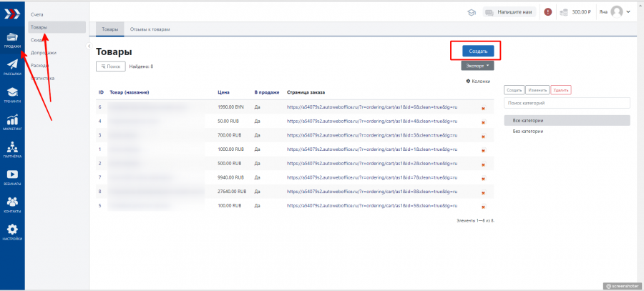This screenshot has height=291, width=644.
Task: Click the Поиск button
Action: (110, 66)
